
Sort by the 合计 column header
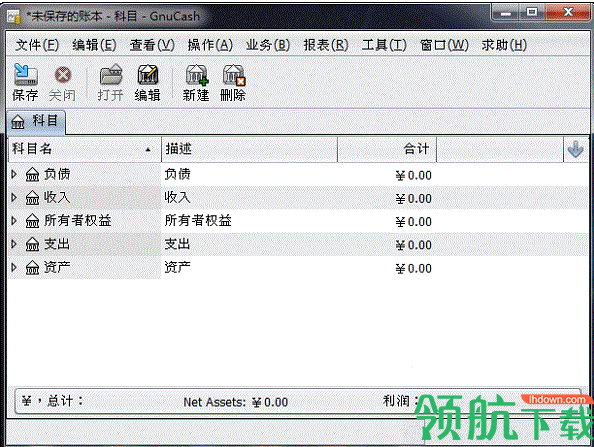pos(387,149)
